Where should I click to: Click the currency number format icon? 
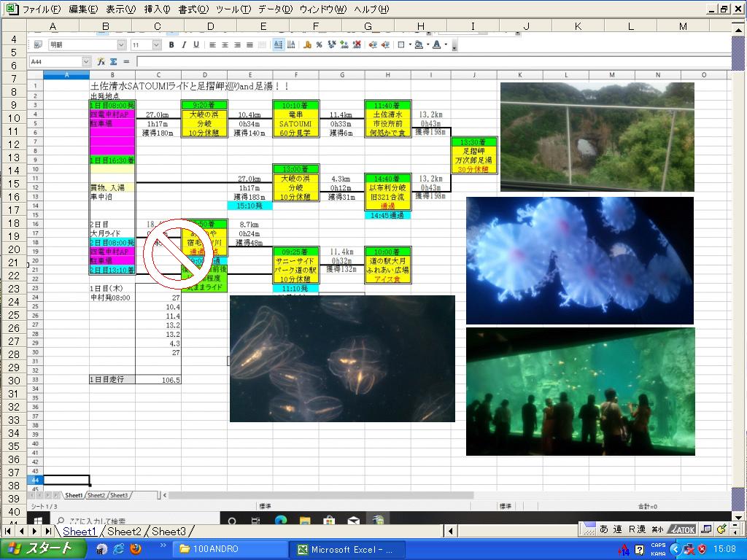pyautogui.click(x=307, y=45)
